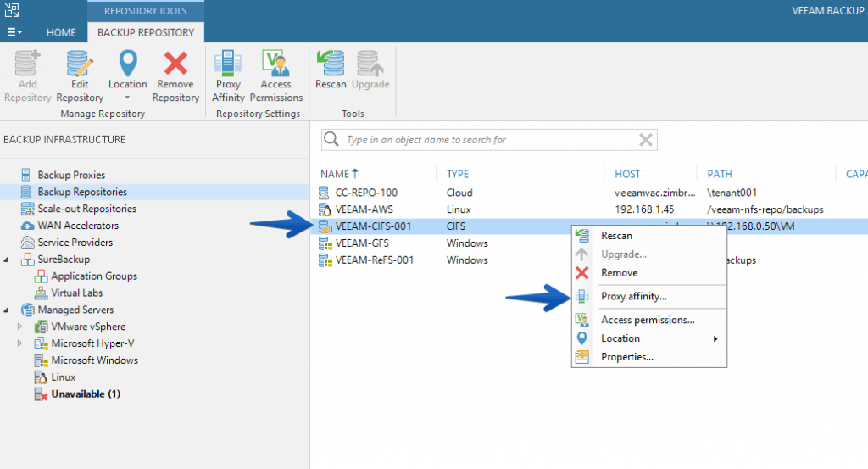868x469 pixels.
Task: Expand the VMware vSphere tree node
Action: pos(20,327)
